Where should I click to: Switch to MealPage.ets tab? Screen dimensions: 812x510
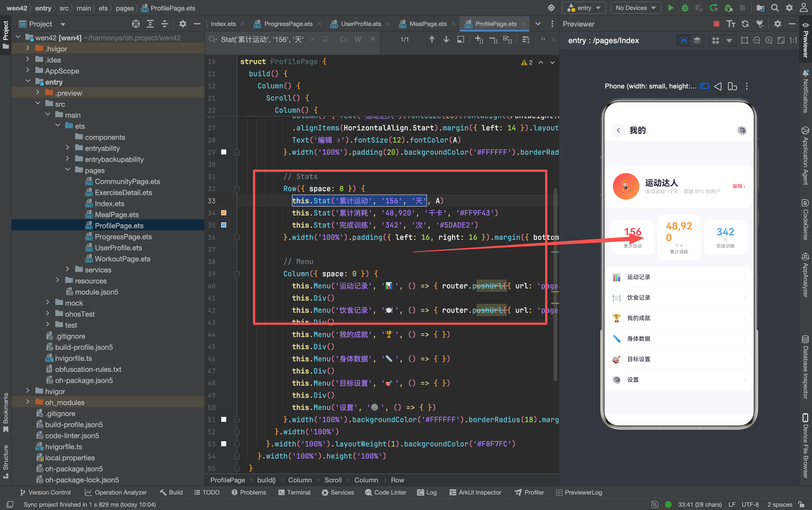pos(423,23)
